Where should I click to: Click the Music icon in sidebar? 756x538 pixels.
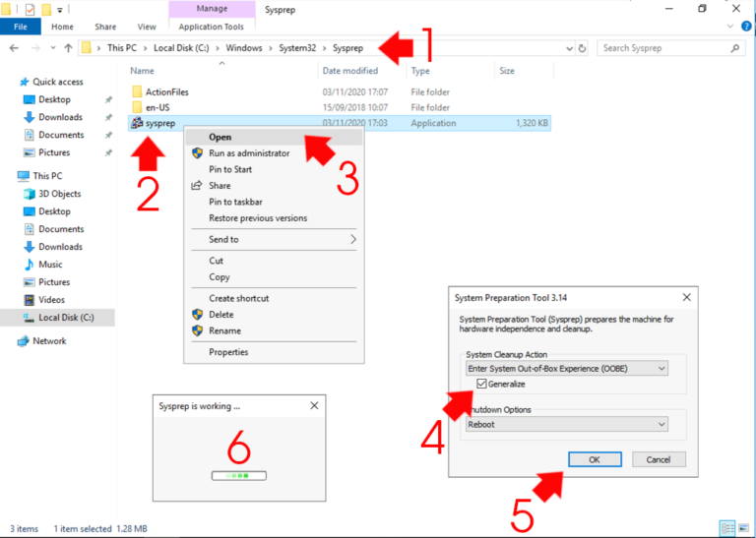pos(29,265)
